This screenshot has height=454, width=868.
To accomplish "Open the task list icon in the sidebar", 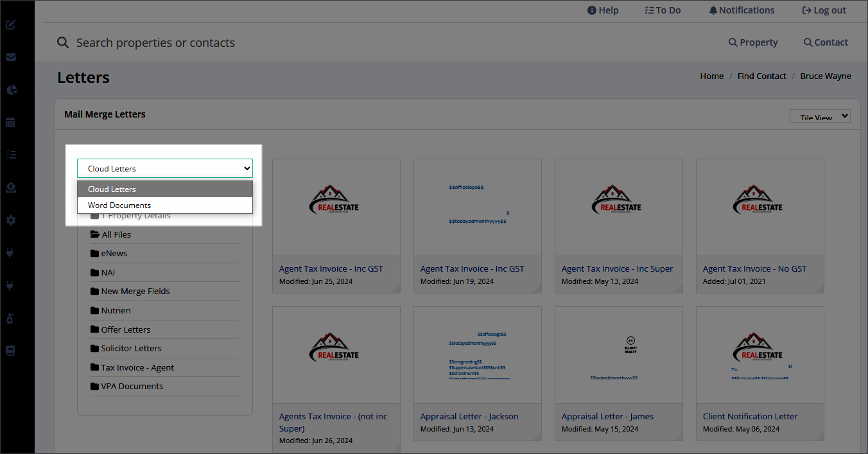I will point(11,155).
